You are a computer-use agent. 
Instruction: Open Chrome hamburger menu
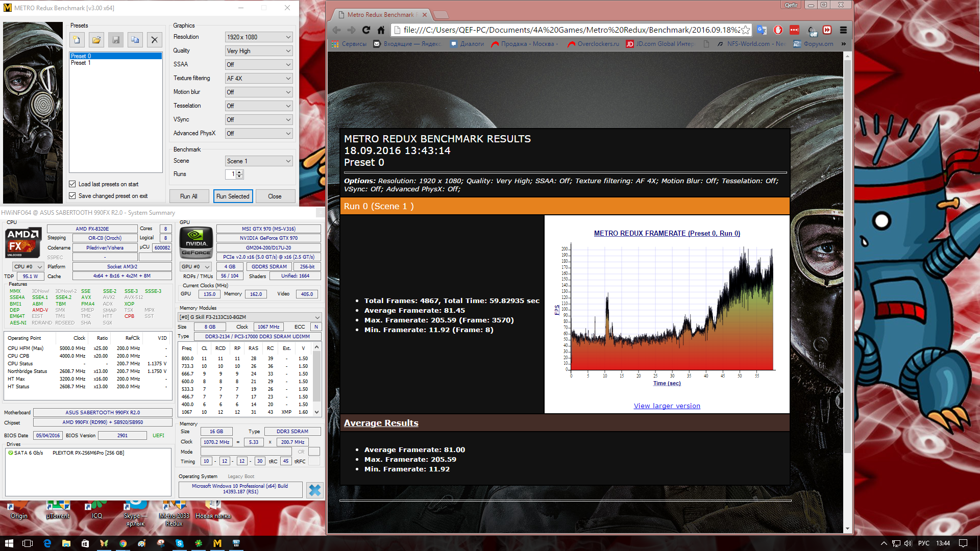tap(843, 30)
